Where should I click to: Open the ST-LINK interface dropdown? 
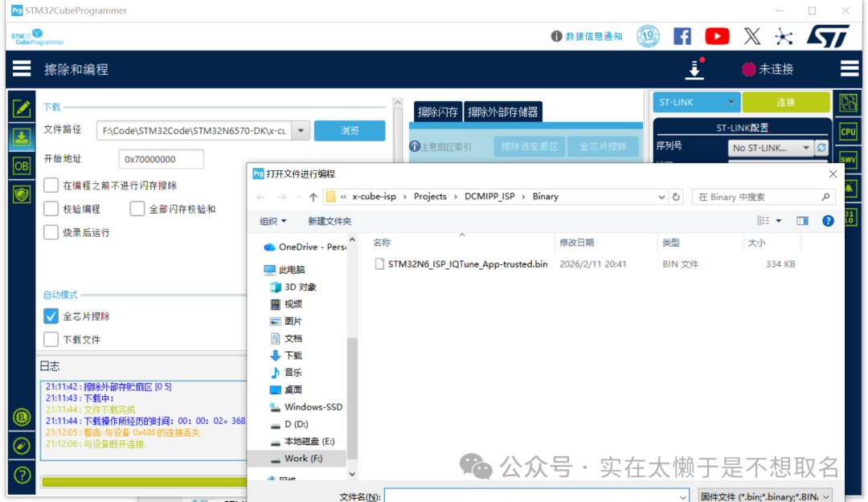point(696,102)
